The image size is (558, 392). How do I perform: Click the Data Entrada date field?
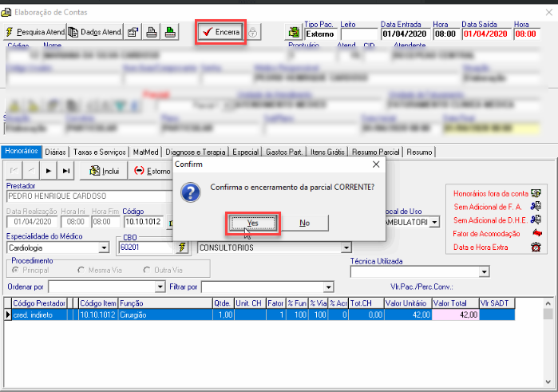pyautogui.click(x=405, y=34)
